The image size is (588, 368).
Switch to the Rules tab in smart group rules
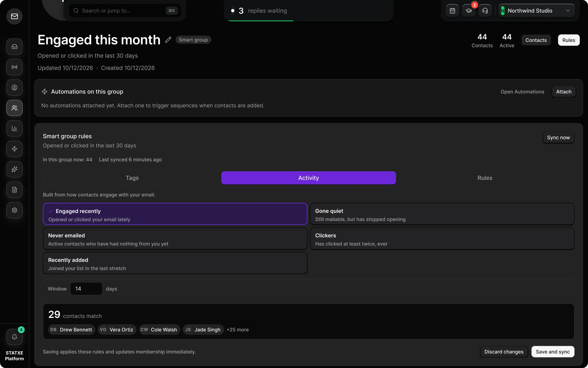point(485,178)
